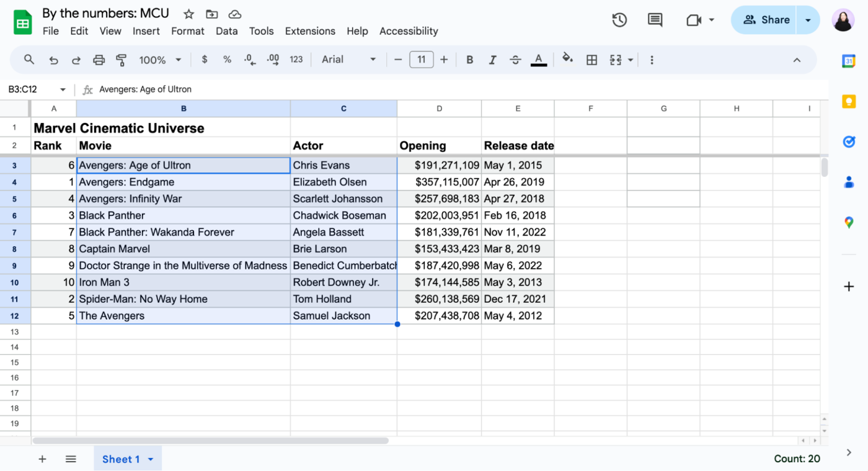Open Google Tasks side panel
This screenshot has width=868, height=471.
click(849, 141)
